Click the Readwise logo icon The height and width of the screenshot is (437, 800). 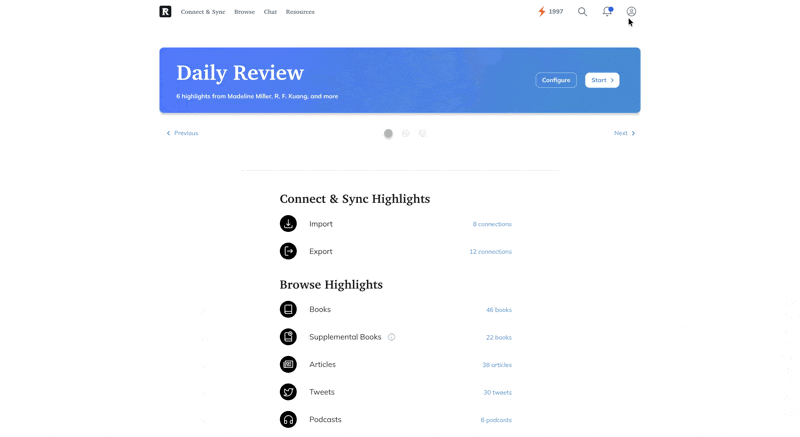pos(165,12)
